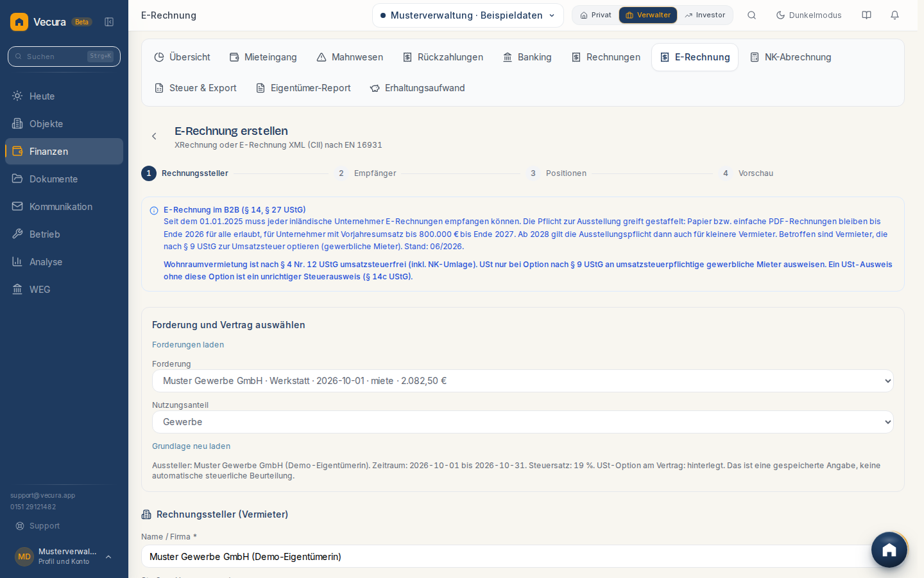
Task: Click the building icon beside Rechnungssteller (Vermieter)
Action: coord(146,514)
